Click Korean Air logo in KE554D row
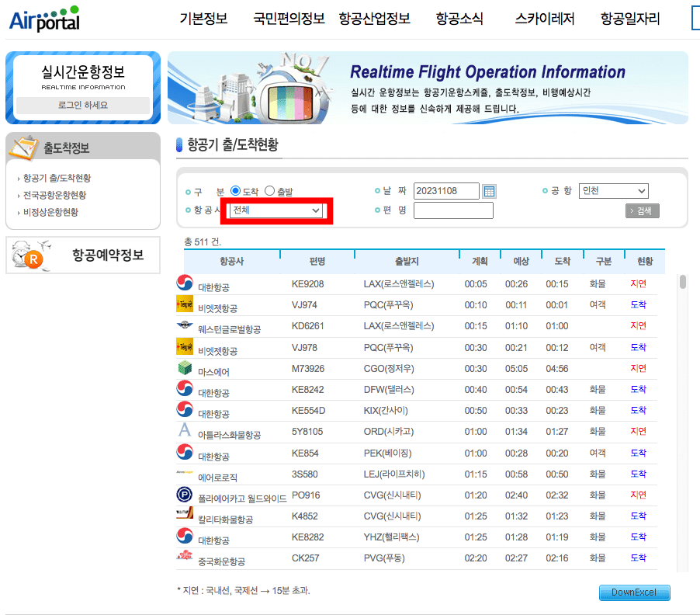The image size is (700, 615). click(x=185, y=409)
